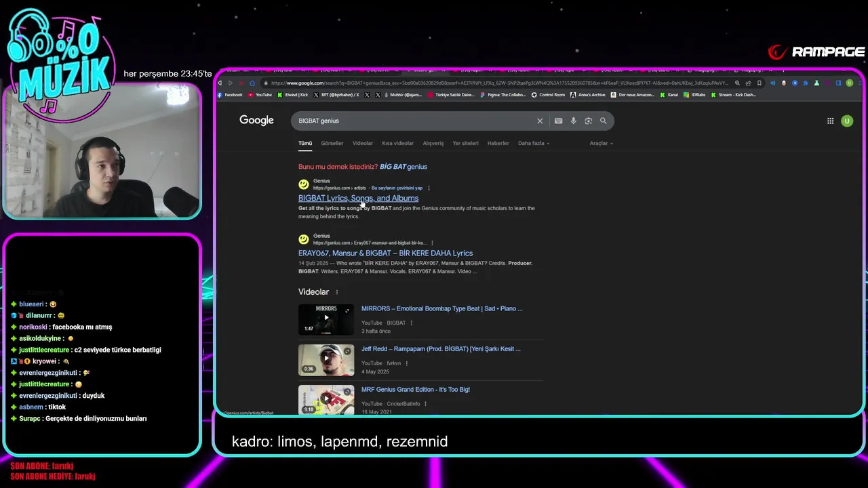Open the Elwind | Kick bookmark
Screen dimensions: 868x488
coord(292,95)
